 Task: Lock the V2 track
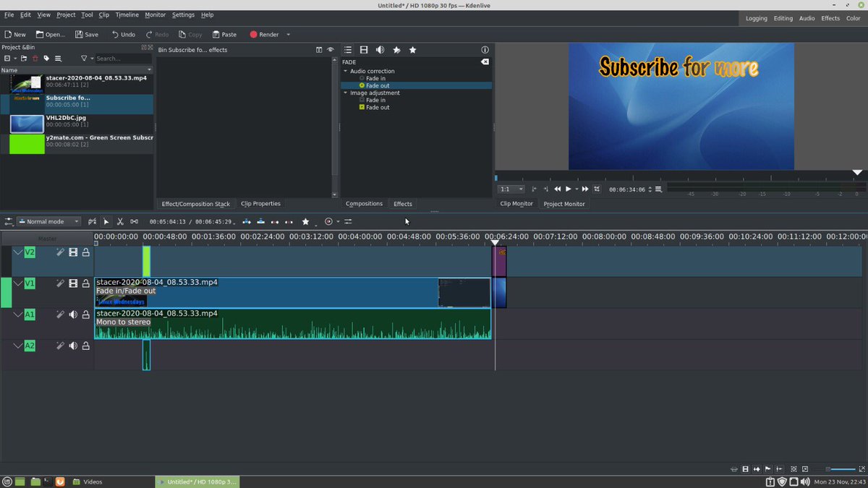click(85, 252)
